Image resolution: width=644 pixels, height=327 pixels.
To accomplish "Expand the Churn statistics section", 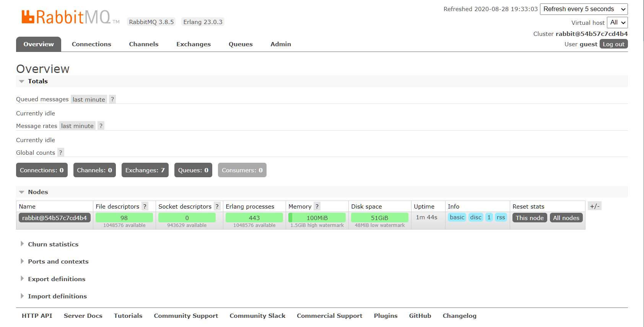I will (53, 244).
